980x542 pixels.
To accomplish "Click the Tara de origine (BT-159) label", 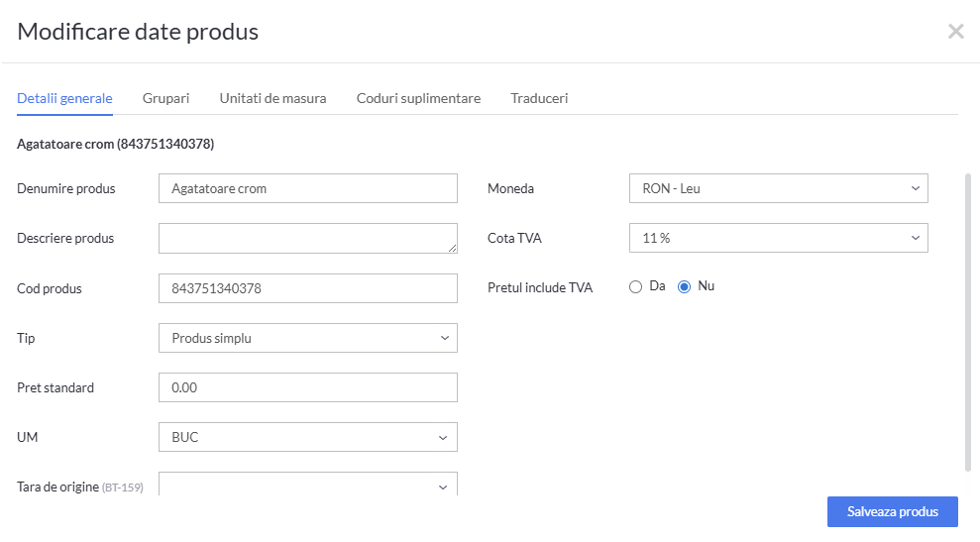I will click(80, 487).
